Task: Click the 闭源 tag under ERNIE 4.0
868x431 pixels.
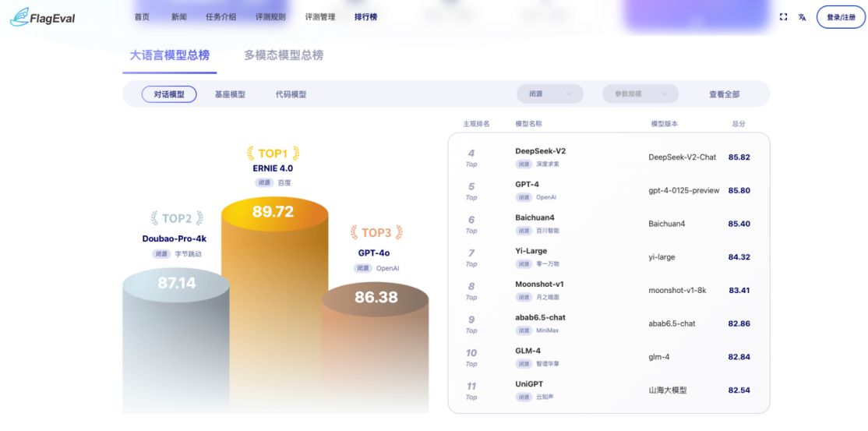Action: [x=265, y=182]
